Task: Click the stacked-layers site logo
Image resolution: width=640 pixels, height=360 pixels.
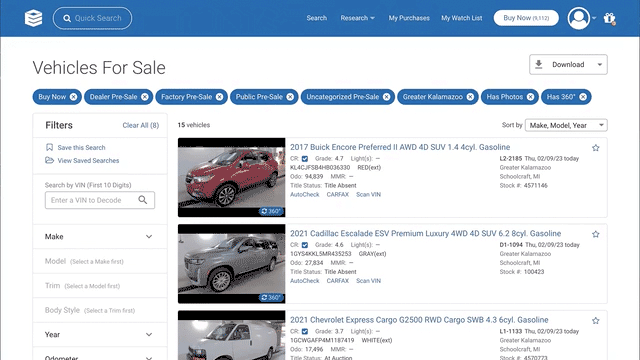Action: click(x=33, y=18)
